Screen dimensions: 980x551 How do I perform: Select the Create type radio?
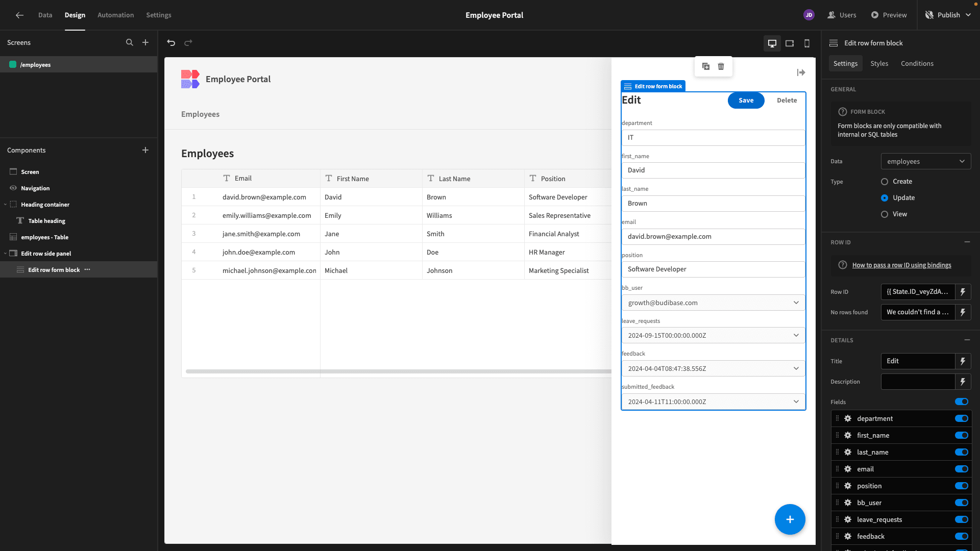885,182
